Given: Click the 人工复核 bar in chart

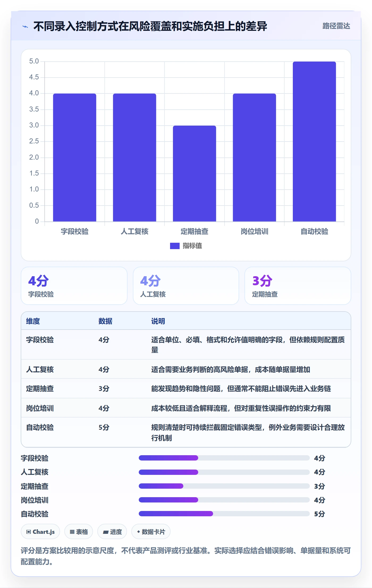Looking at the screenshot, I should point(134,157).
